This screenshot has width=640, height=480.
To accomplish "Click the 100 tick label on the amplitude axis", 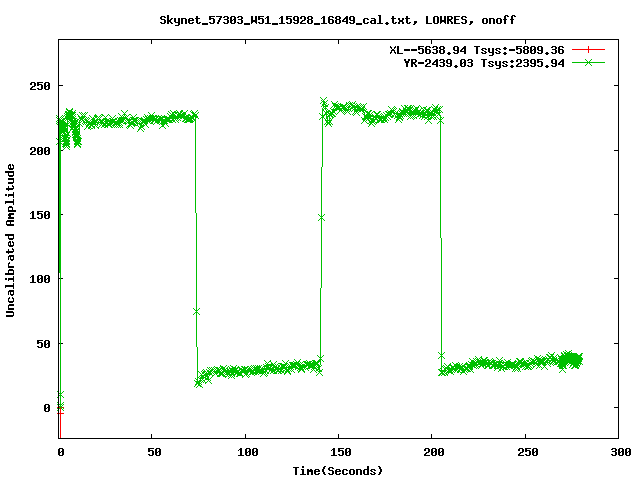I will click(x=40, y=279).
